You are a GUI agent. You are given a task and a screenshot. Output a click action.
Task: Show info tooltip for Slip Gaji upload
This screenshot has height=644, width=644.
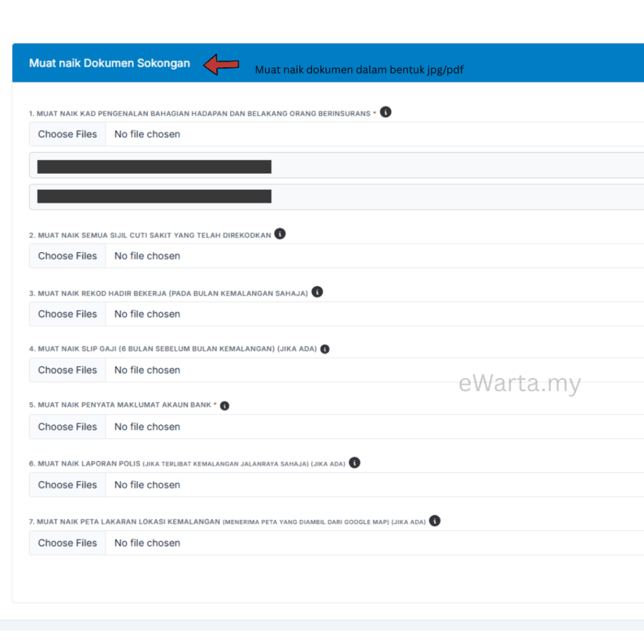[x=325, y=349]
